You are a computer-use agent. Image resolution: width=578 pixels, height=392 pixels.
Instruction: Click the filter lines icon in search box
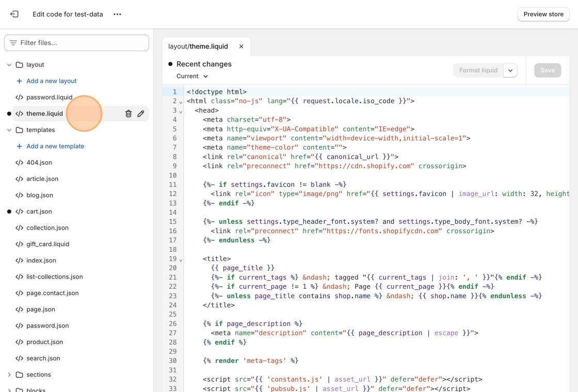point(13,43)
